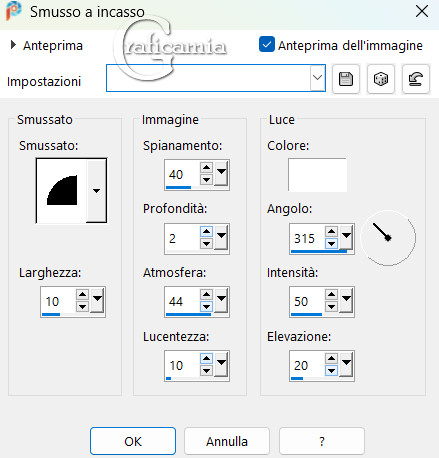439x458 pixels.
Task: Click the Angolo circular angle dial
Action: (388, 238)
